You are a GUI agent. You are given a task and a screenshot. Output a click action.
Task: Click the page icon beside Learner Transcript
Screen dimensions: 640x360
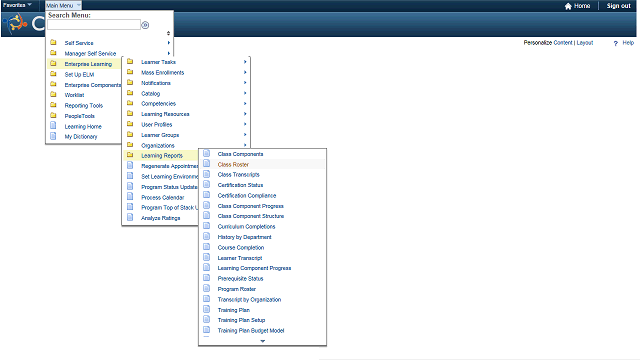[x=207, y=258]
